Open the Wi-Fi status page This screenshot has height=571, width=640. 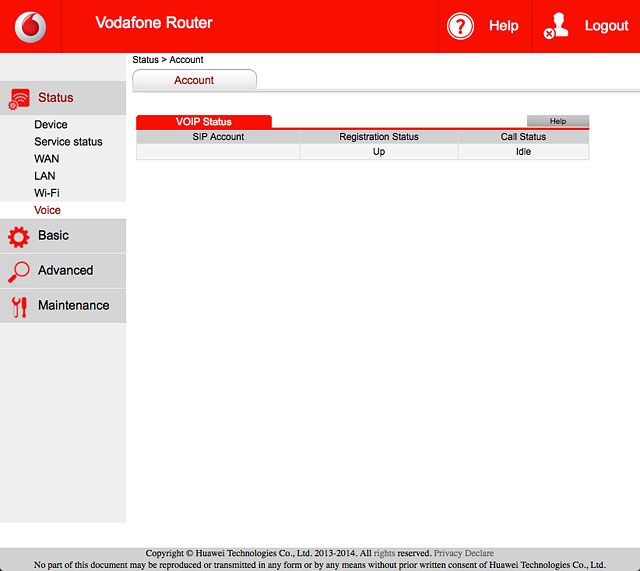pyautogui.click(x=47, y=193)
